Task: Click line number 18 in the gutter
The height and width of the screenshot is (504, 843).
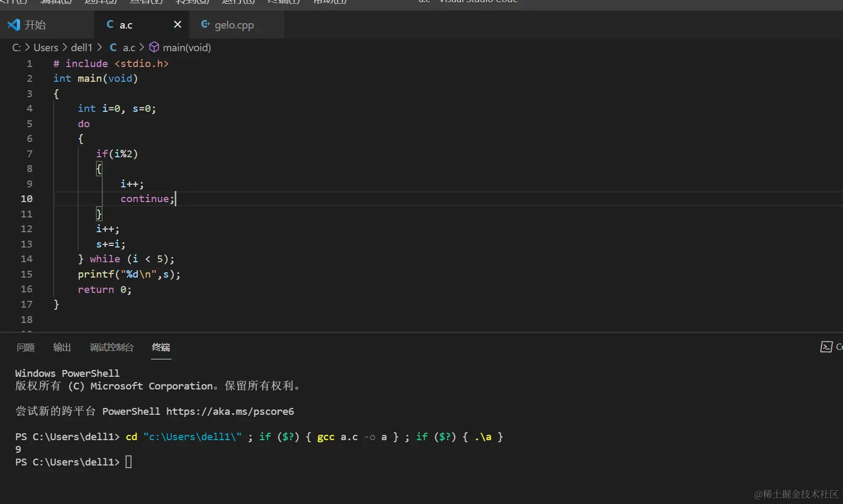Action: (x=26, y=319)
